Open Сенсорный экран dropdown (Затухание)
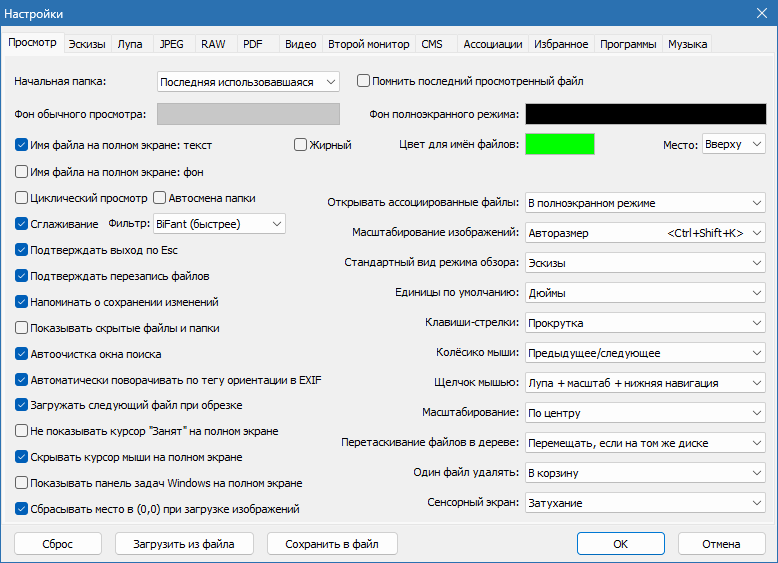 point(646,503)
